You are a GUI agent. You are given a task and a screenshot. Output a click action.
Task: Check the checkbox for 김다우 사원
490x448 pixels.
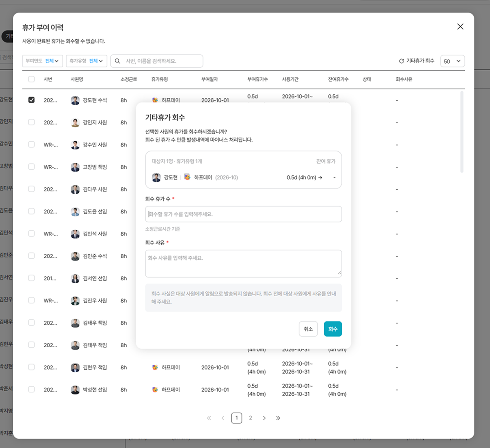31,189
